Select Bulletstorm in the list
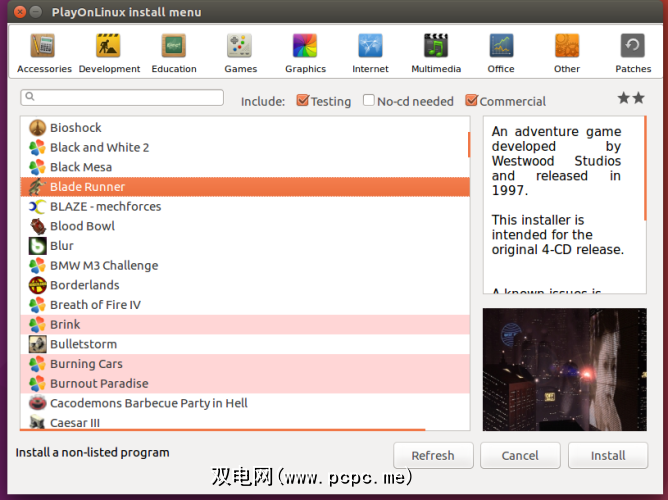The image size is (668, 500). pyautogui.click(x=245, y=344)
